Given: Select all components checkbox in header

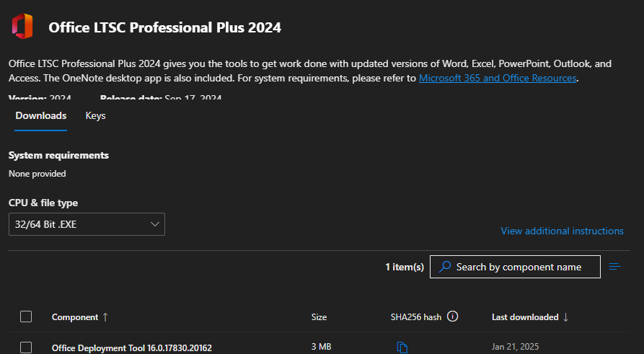Looking at the screenshot, I should point(26,317).
